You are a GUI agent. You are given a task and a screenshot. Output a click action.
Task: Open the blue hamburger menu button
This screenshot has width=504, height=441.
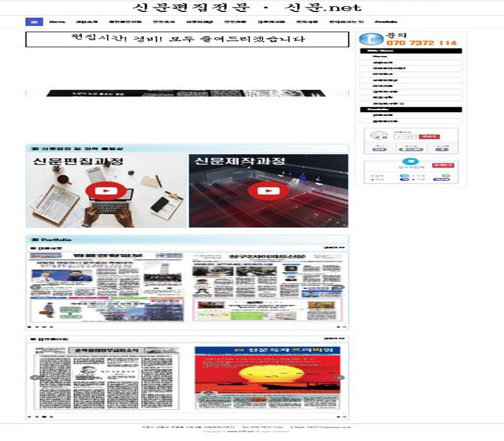33,21
